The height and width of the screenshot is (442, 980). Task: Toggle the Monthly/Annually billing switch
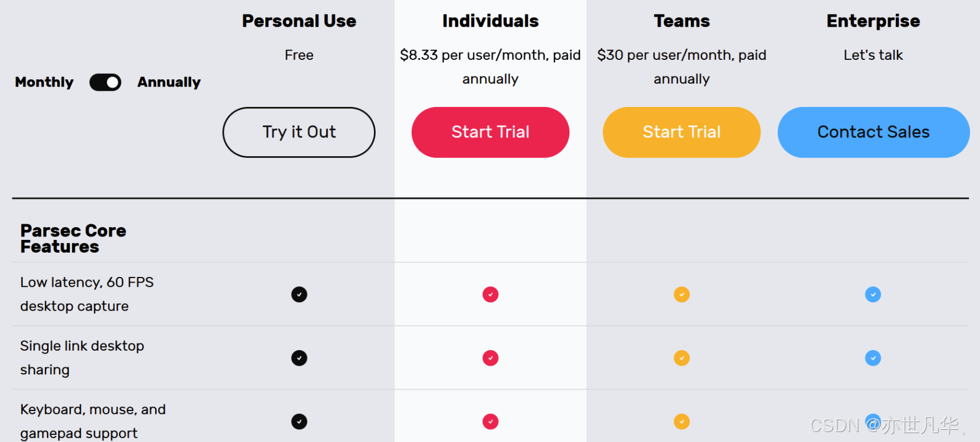pyautogui.click(x=105, y=83)
